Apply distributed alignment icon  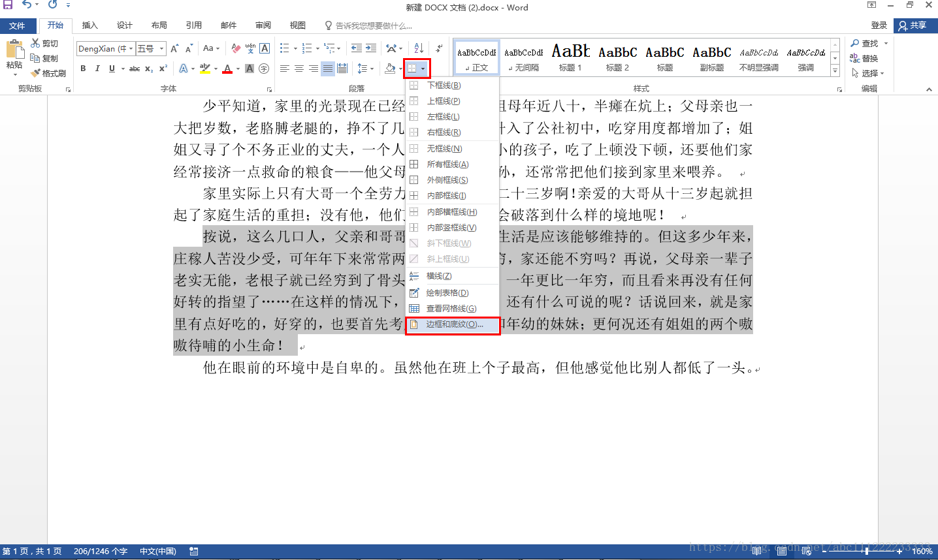coord(342,69)
